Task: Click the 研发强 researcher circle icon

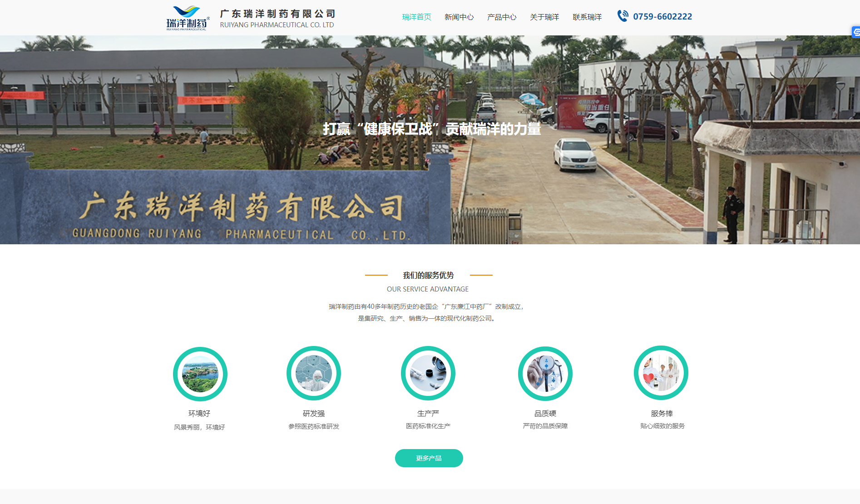Action: coord(314,373)
